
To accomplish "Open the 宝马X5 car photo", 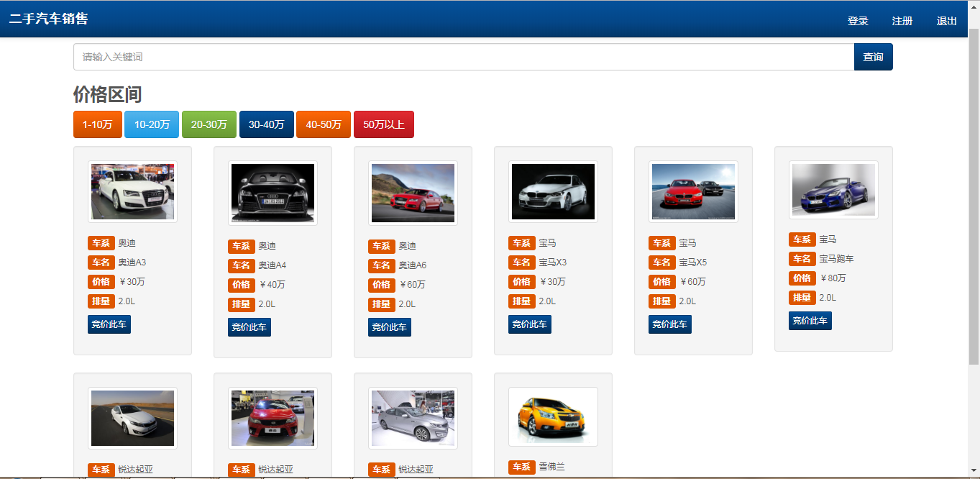I will coord(693,191).
